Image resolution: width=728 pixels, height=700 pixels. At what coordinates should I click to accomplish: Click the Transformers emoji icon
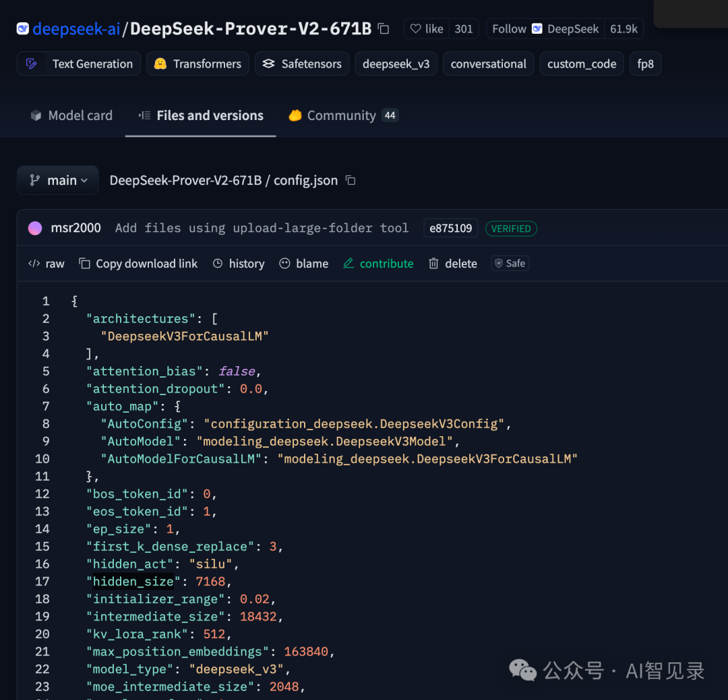pos(160,63)
